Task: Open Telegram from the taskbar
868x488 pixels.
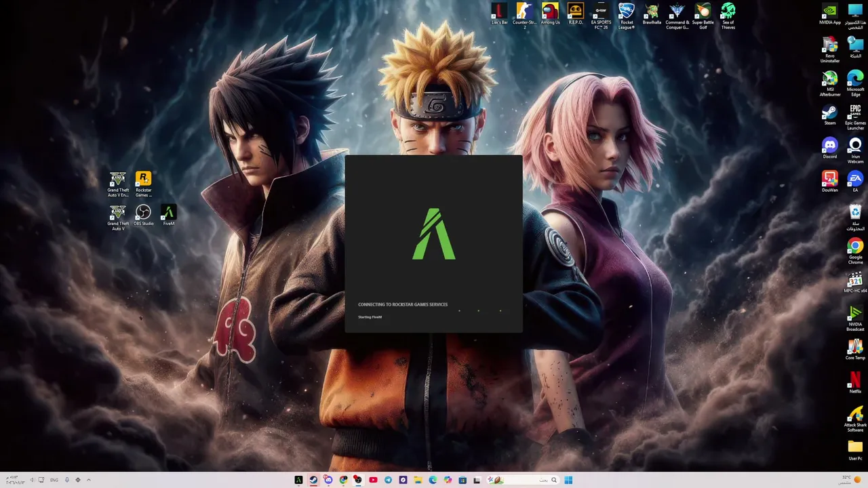Action: point(388,480)
